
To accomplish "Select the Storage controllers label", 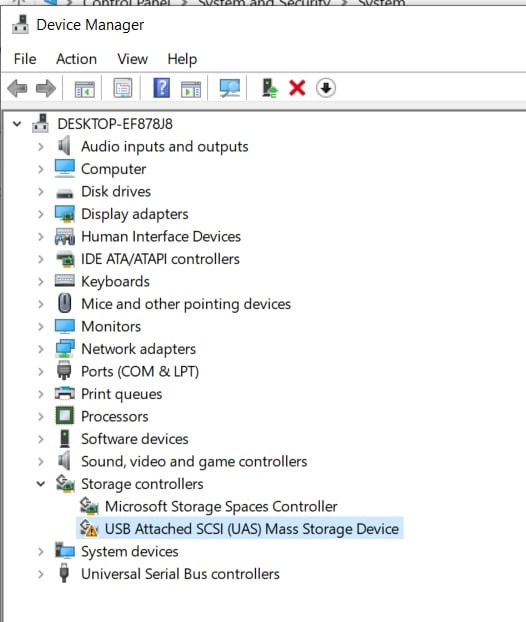I will coord(142,484).
